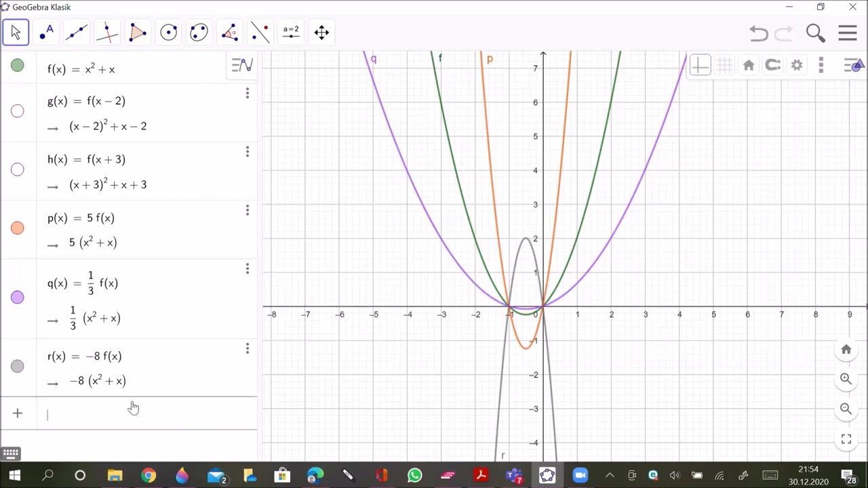Select the Line tool
This screenshot has width=868, height=488.
(77, 32)
